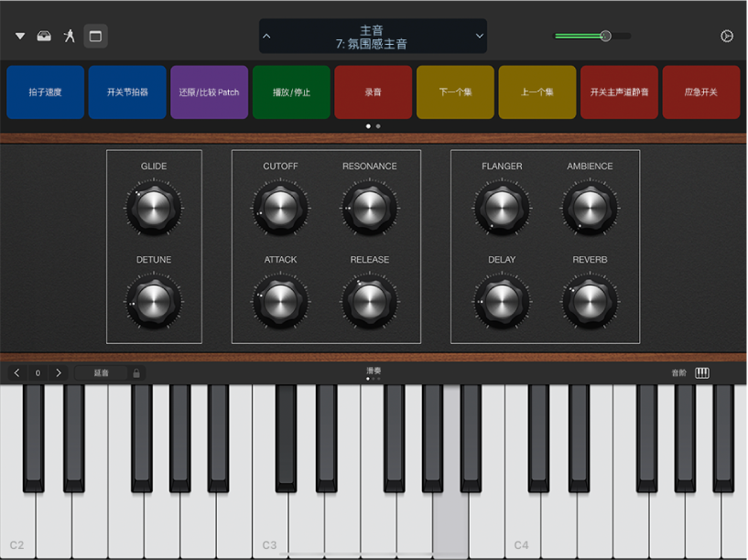Screen dimensions: 748x560
Task: Click the DETUNE knob
Action: (154, 302)
